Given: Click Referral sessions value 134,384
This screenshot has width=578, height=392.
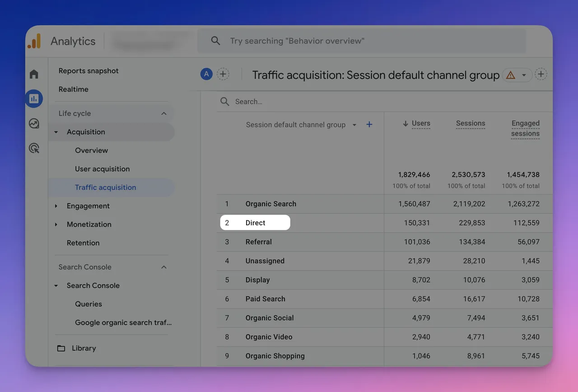Looking at the screenshot, I should 472,242.
